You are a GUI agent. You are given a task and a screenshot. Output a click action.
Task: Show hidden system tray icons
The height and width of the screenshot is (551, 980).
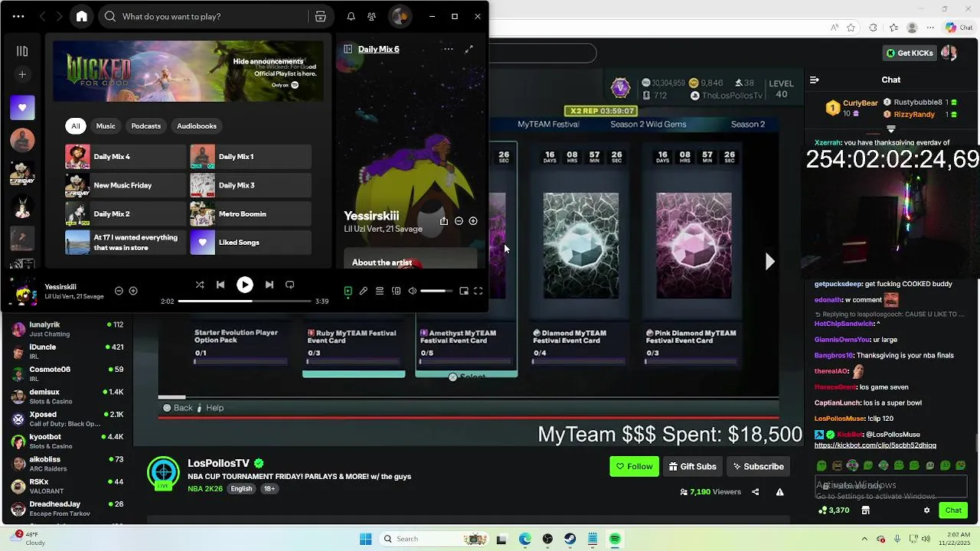(x=864, y=539)
